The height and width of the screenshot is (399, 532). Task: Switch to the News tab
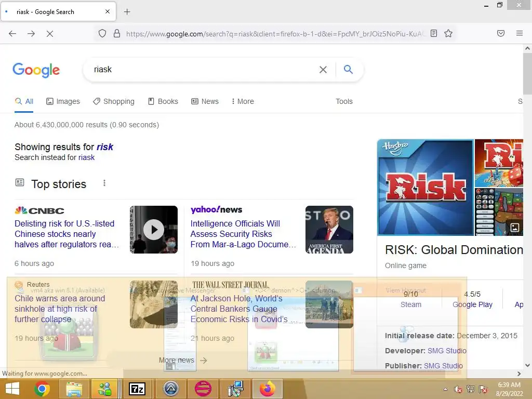tap(205, 101)
